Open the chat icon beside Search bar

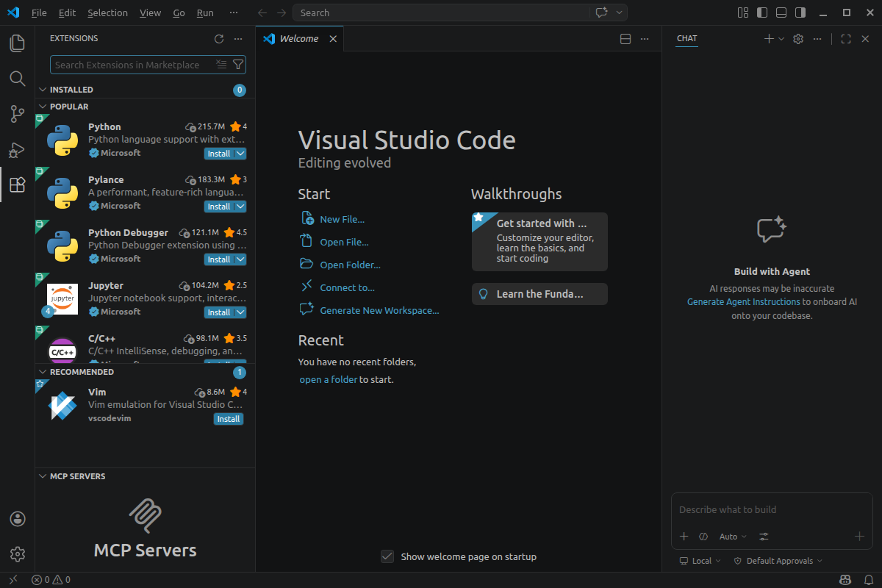click(601, 12)
